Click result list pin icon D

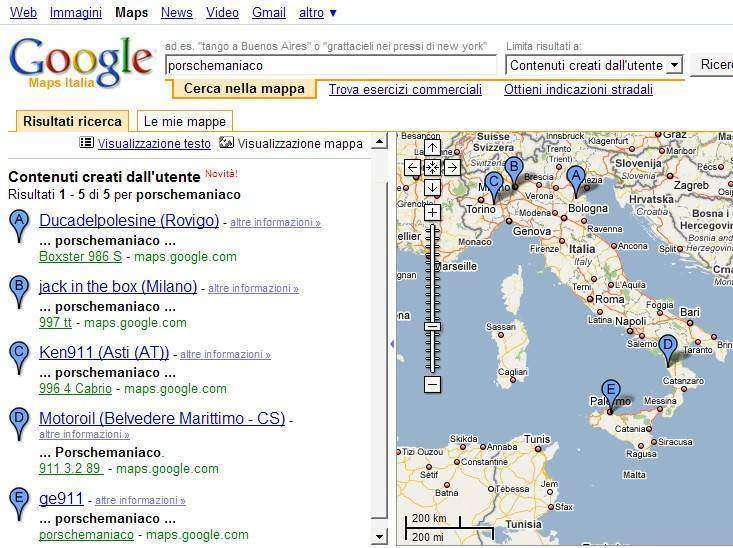pyautogui.click(x=19, y=424)
